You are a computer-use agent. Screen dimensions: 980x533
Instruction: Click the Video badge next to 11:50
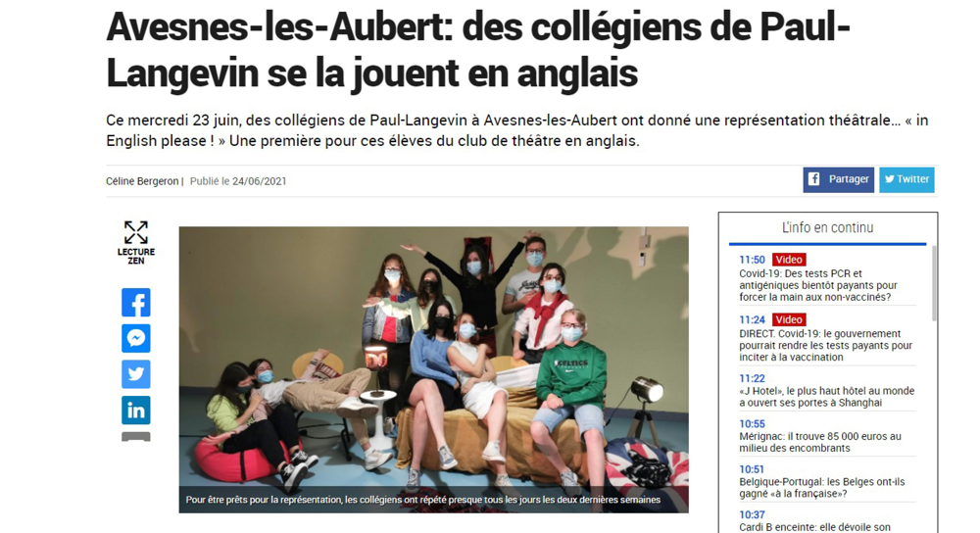tap(789, 260)
